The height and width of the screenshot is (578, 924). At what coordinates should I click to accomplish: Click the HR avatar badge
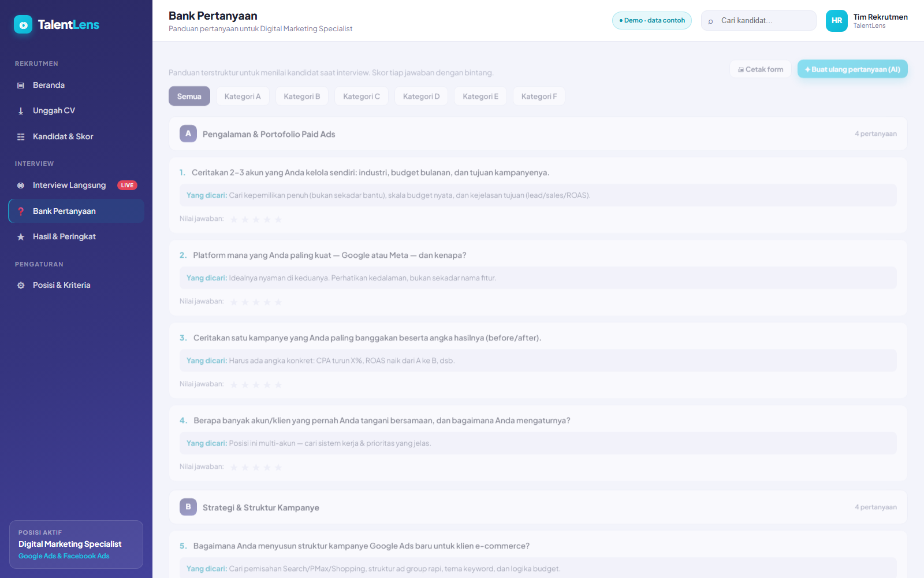coord(837,21)
